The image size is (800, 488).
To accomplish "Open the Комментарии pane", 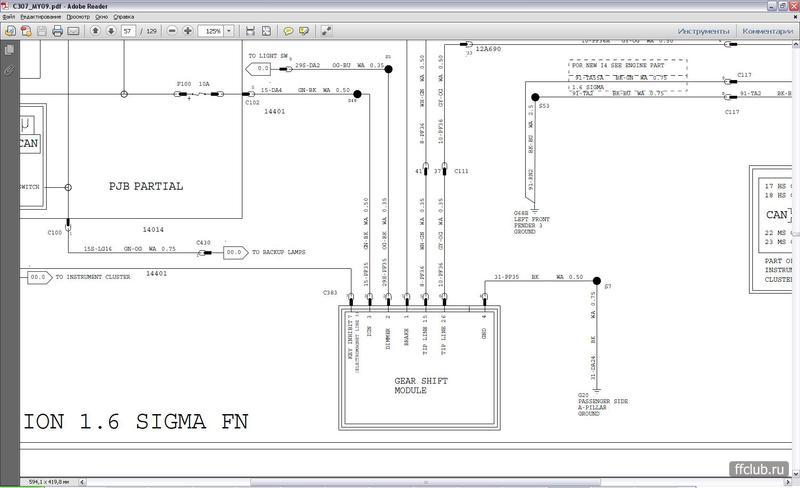I will coord(768,31).
